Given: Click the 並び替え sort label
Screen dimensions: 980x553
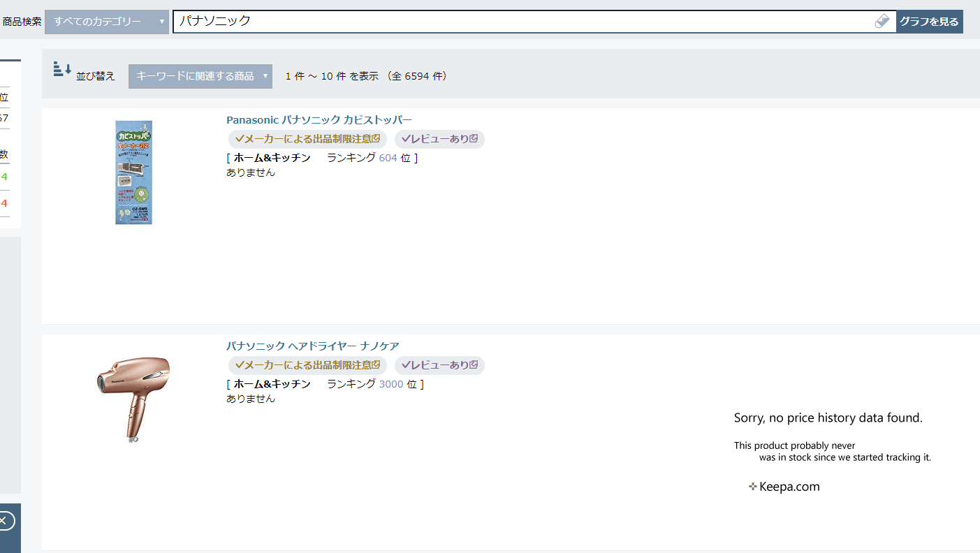Looking at the screenshot, I should click(x=96, y=76).
